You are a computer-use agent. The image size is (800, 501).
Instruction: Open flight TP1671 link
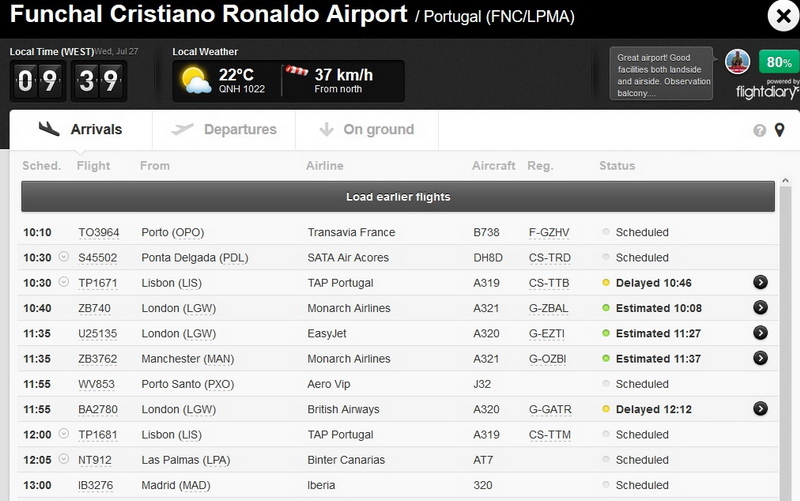[97, 283]
